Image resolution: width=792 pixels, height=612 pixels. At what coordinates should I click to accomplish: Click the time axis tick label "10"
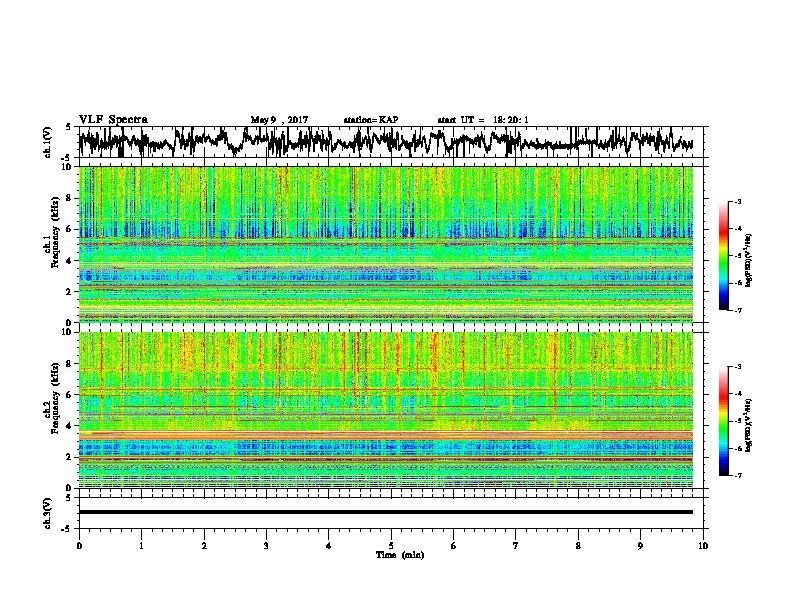[x=703, y=546]
